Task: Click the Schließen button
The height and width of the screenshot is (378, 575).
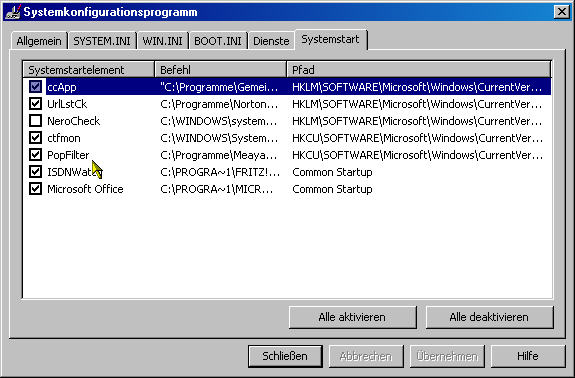Action: pos(285,356)
